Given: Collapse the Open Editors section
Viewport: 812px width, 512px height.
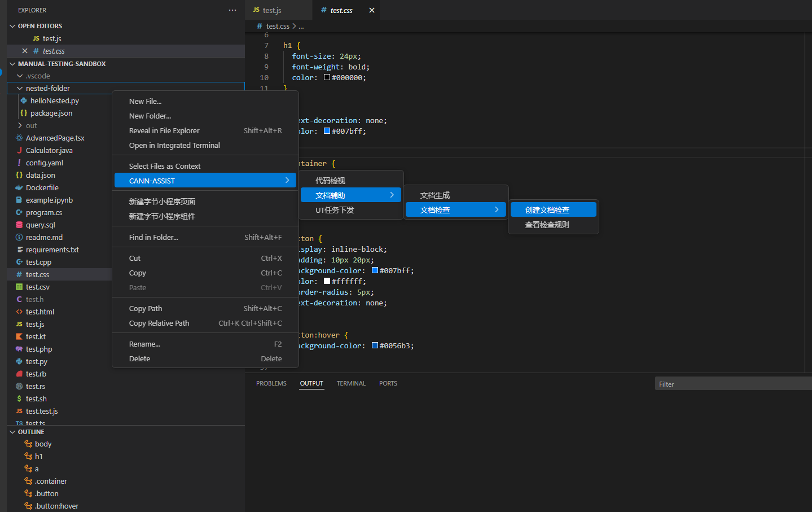Looking at the screenshot, I should (12, 26).
